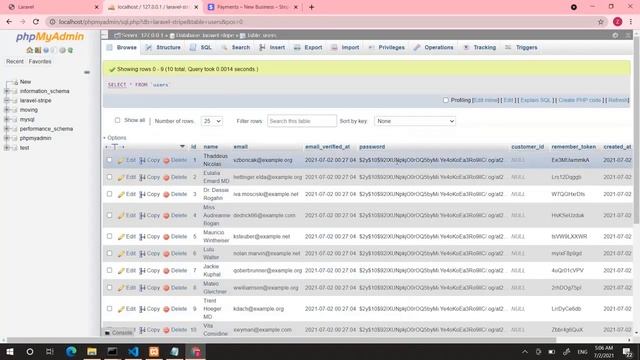Screen dimensions: 640x360
Task: Click the Copy icon for row 7
Action: (142, 271)
